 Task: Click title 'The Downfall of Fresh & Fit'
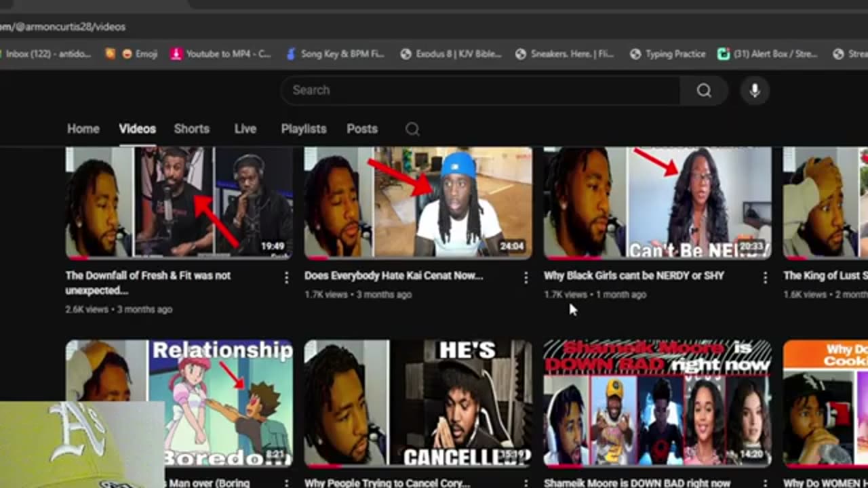point(148,283)
